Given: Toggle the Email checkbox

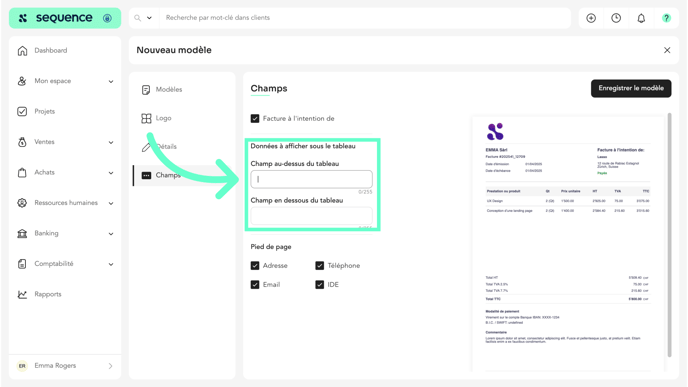Looking at the screenshot, I should click(255, 285).
